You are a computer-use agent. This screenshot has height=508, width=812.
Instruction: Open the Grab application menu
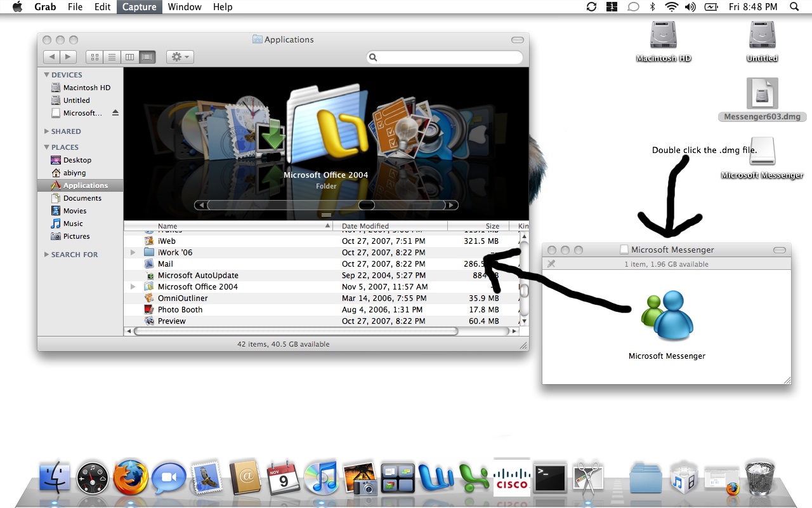tap(45, 7)
